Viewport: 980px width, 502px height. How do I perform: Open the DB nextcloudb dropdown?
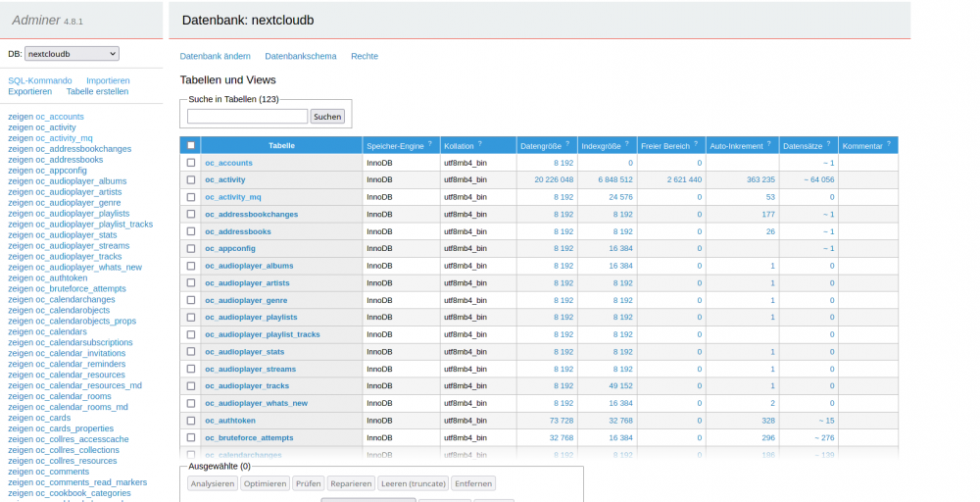click(x=72, y=54)
